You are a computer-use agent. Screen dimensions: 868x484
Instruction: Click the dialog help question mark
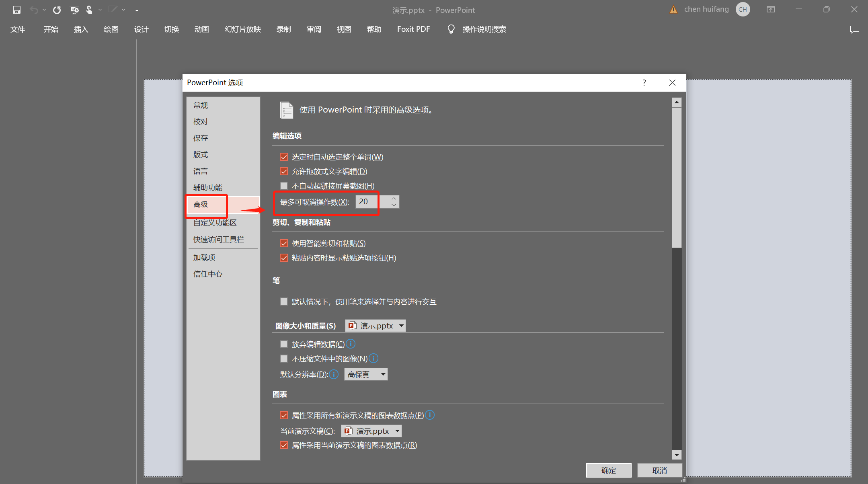(644, 82)
